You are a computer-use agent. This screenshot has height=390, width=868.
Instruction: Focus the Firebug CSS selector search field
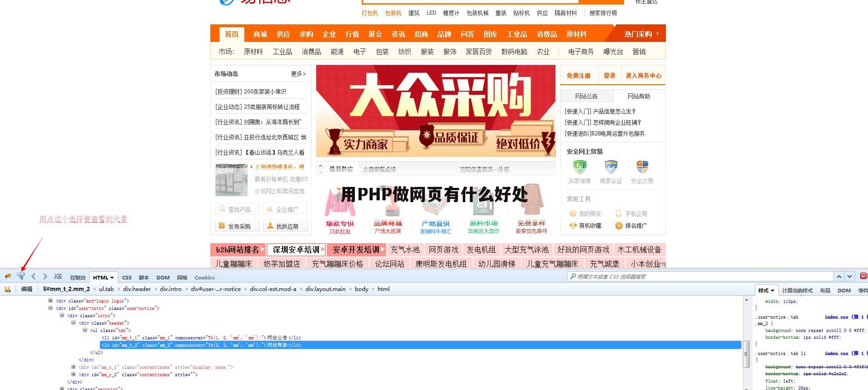point(700,276)
